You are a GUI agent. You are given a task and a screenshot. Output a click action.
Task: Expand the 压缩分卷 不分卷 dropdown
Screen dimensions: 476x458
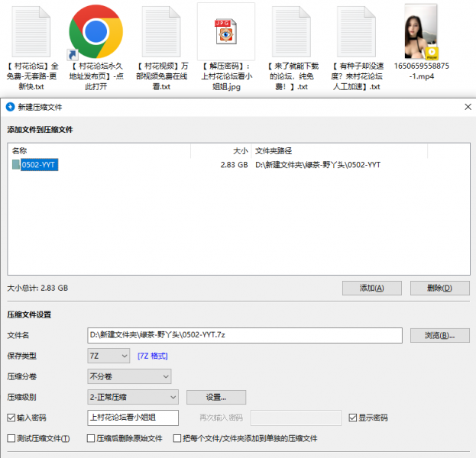click(129, 376)
